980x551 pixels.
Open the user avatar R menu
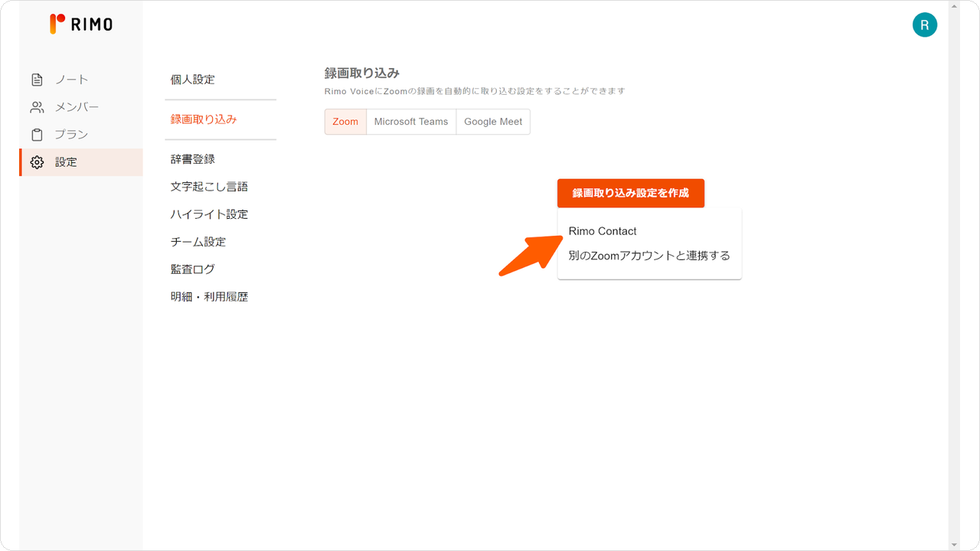tap(925, 25)
